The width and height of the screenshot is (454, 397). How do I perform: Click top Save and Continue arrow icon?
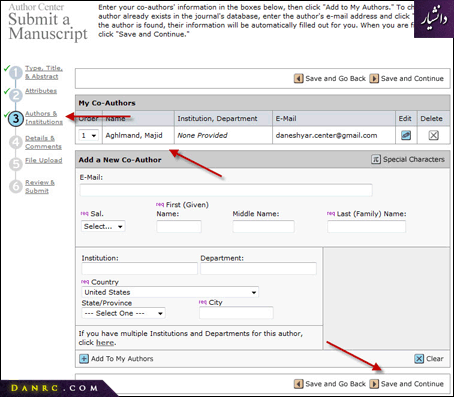pos(374,78)
